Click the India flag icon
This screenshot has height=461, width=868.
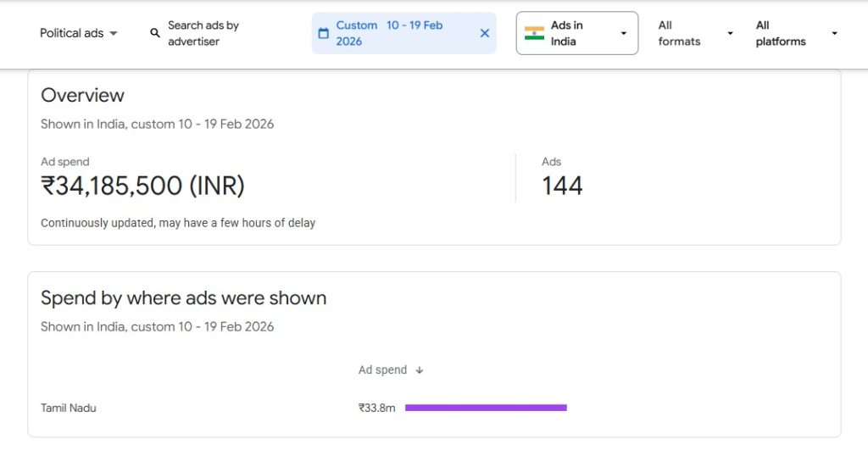(x=534, y=33)
